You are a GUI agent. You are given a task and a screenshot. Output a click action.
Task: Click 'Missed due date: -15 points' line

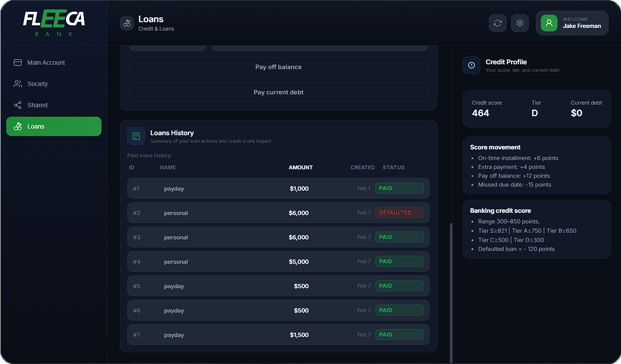[515, 184]
